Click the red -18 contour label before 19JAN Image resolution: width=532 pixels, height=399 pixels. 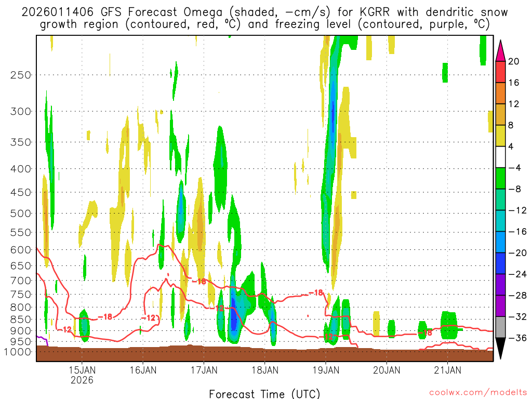[315, 292]
